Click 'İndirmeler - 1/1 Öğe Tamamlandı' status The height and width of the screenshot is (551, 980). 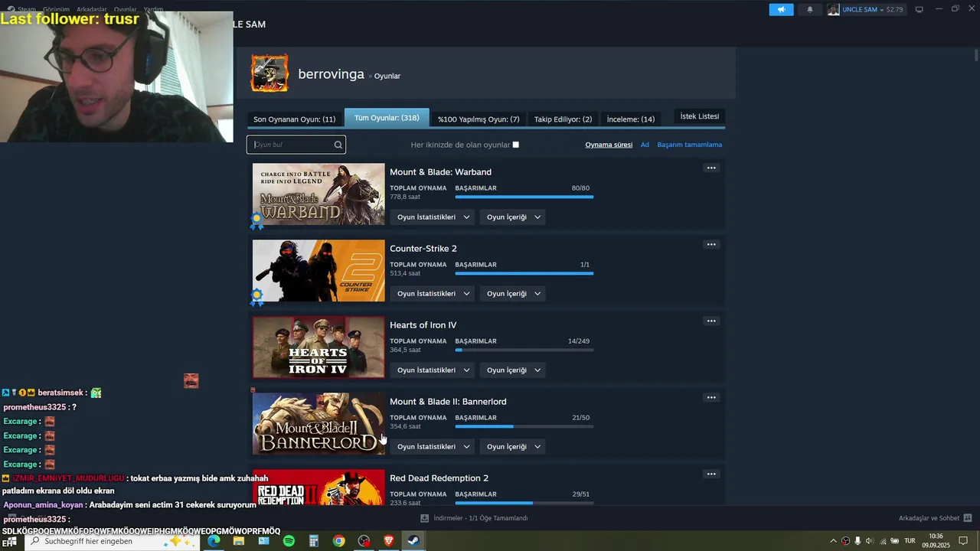(x=480, y=518)
